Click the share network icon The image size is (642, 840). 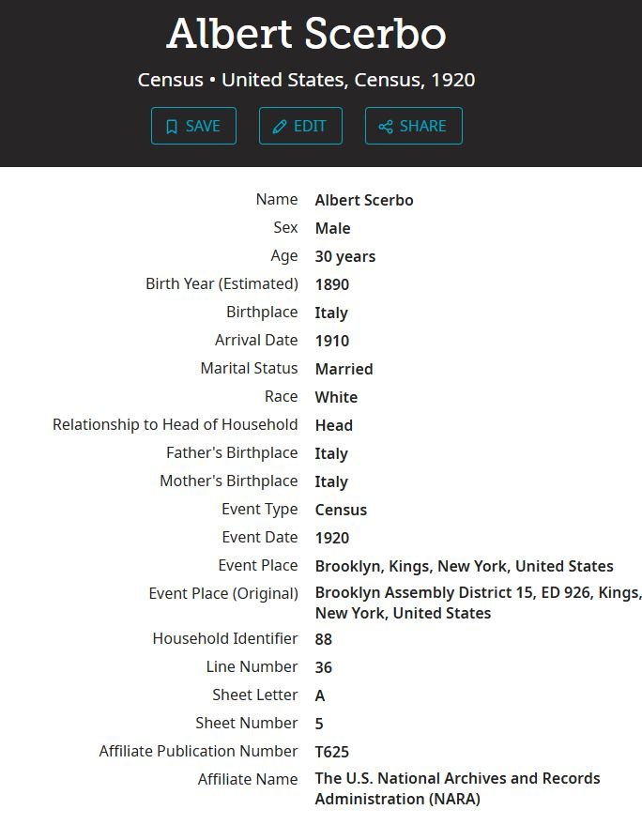pos(386,127)
